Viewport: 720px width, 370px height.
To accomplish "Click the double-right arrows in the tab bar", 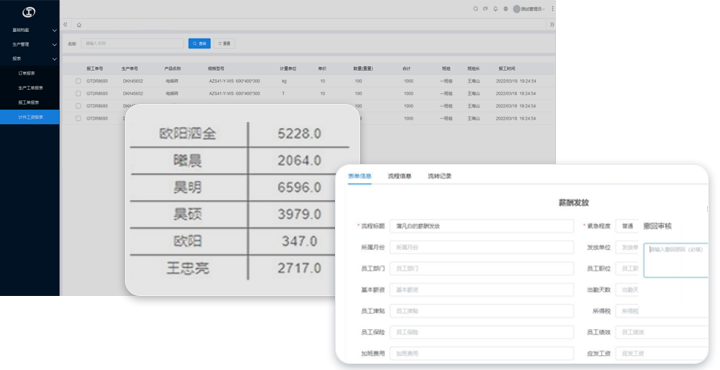I will click(x=551, y=24).
